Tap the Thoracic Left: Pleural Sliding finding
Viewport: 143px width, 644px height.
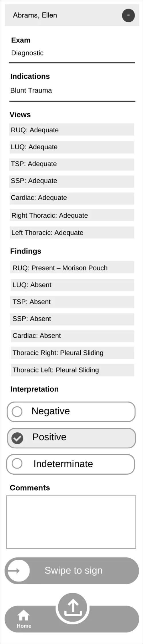(x=72, y=370)
